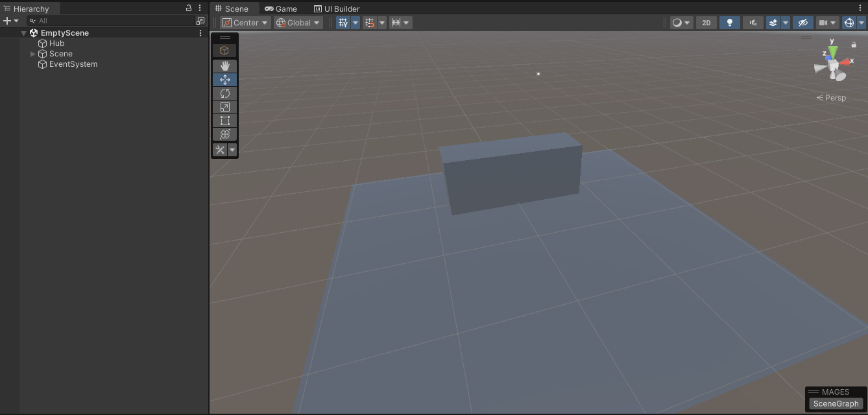
Task: Click the grid snapping increment icon
Action: click(396, 22)
